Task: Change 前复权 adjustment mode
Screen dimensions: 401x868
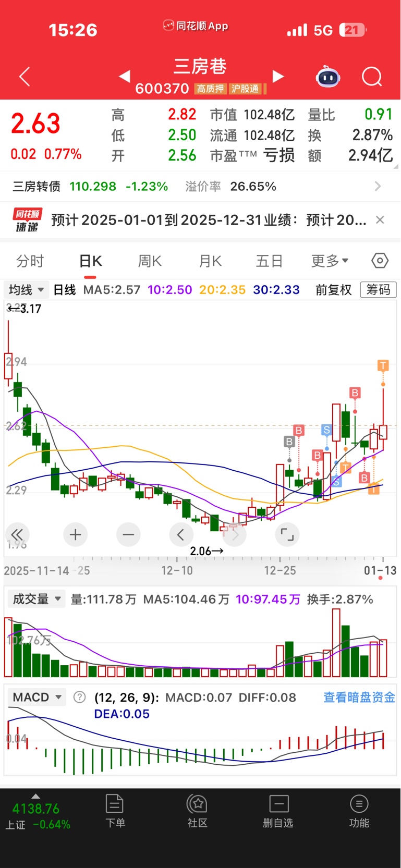Action: [334, 289]
